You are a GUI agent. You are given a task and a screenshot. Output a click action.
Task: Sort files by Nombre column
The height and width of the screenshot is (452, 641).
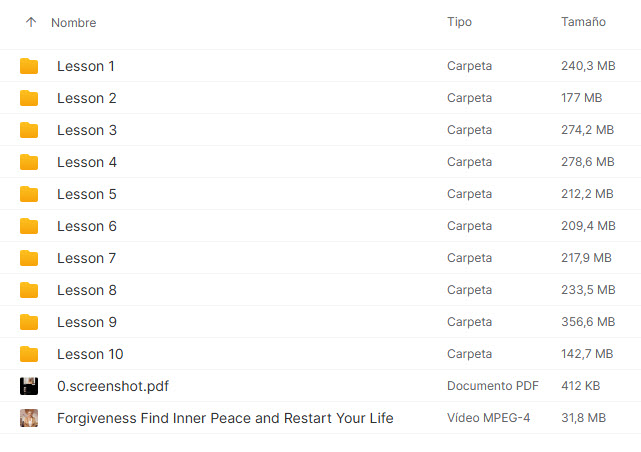coord(73,22)
